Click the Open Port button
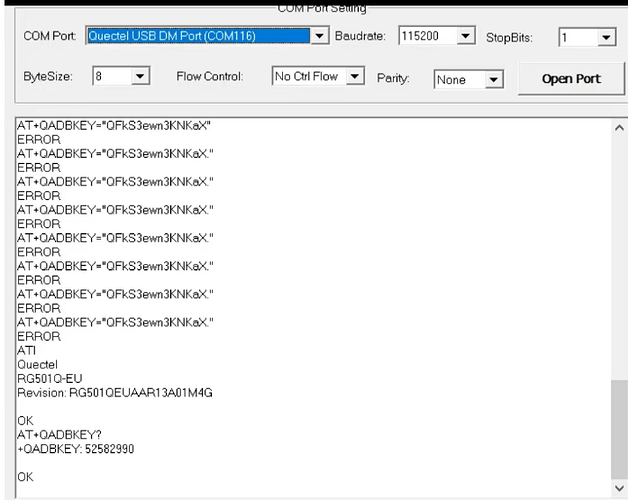Image resolution: width=628 pixels, height=500 pixels. pyautogui.click(x=571, y=79)
